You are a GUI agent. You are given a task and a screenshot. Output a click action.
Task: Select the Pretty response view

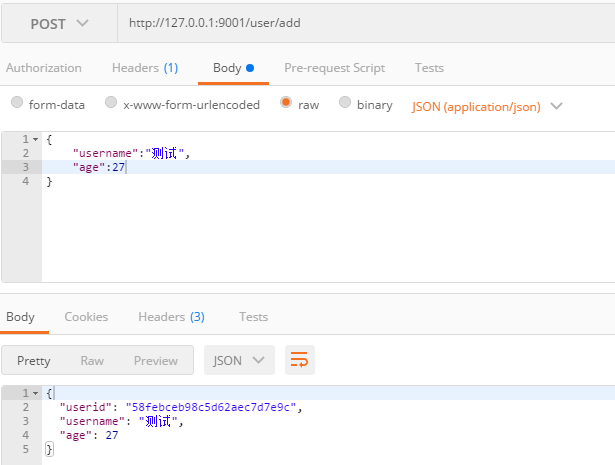[34, 360]
